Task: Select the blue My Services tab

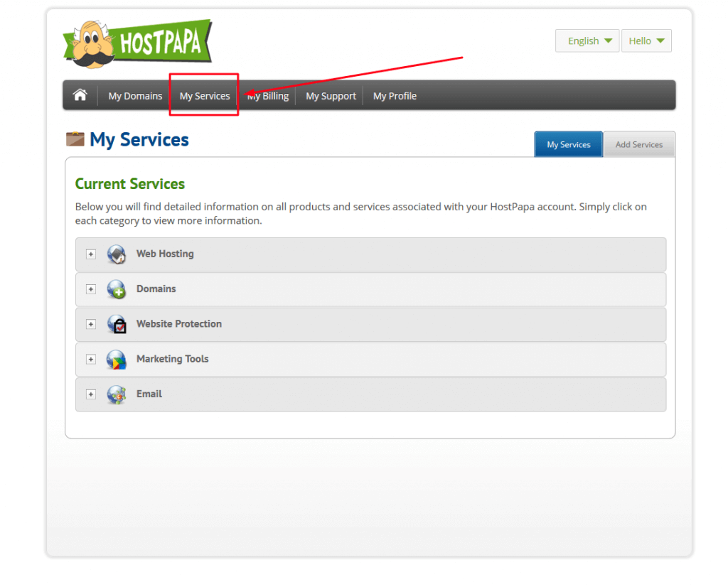Action: tap(568, 144)
